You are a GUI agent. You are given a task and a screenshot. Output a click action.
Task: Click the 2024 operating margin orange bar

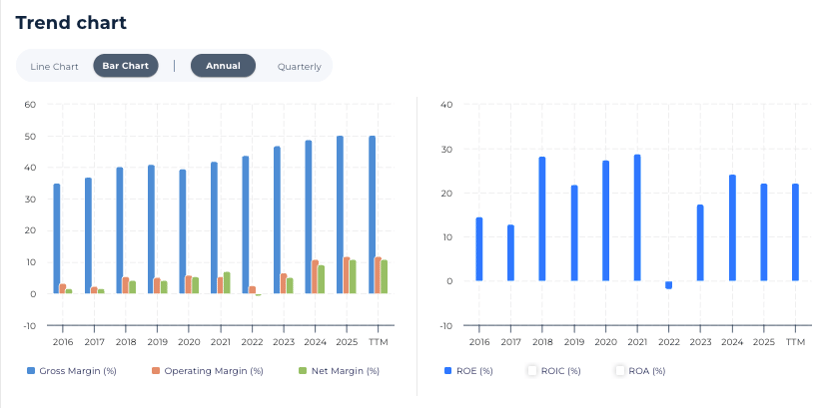click(315, 276)
